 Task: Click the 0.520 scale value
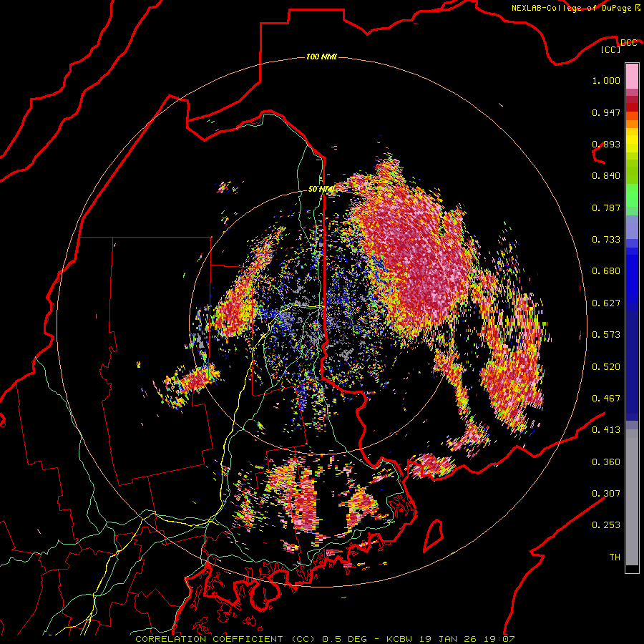tap(606, 367)
